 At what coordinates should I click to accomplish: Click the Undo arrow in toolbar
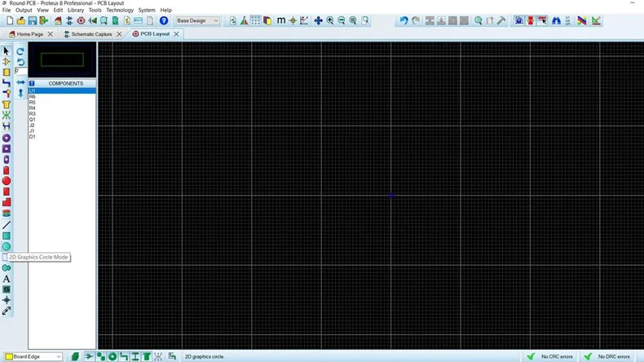(x=403, y=20)
